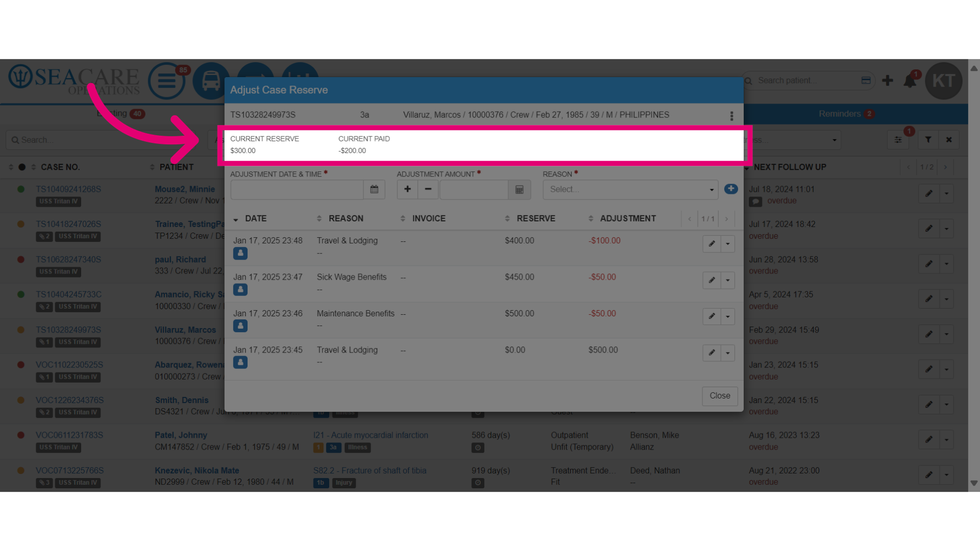Image resolution: width=980 pixels, height=551 pixels.
Task: Expand options for Maintenance Benefits row
Action: [x=728, y=316]
